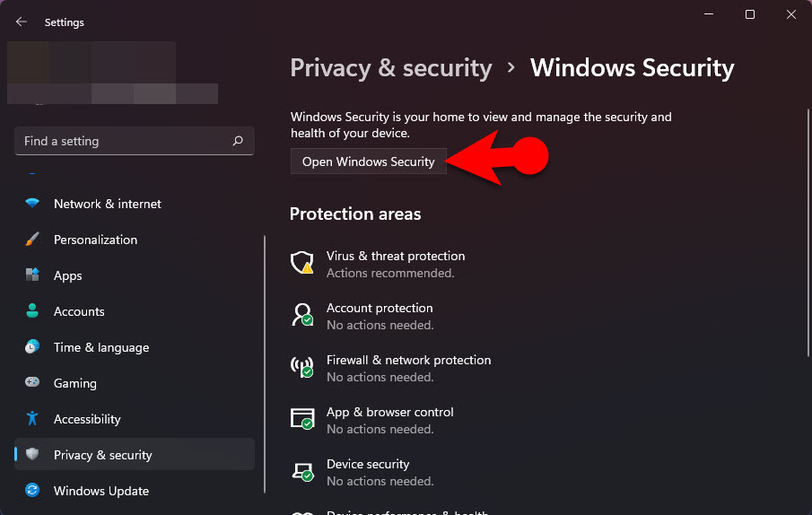Click the Device security laptop icon
Viewport: 812px width, 515px height.
point(302,472)
